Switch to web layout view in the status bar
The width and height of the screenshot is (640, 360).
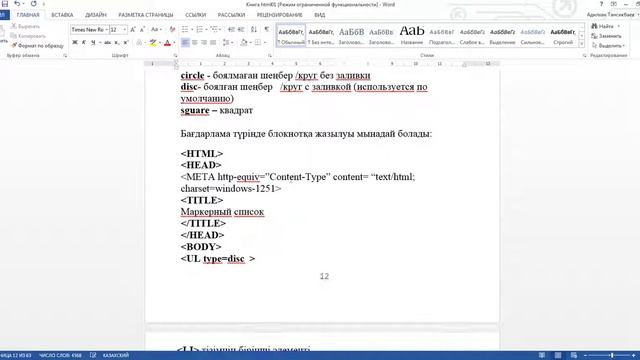click(573, 356)
